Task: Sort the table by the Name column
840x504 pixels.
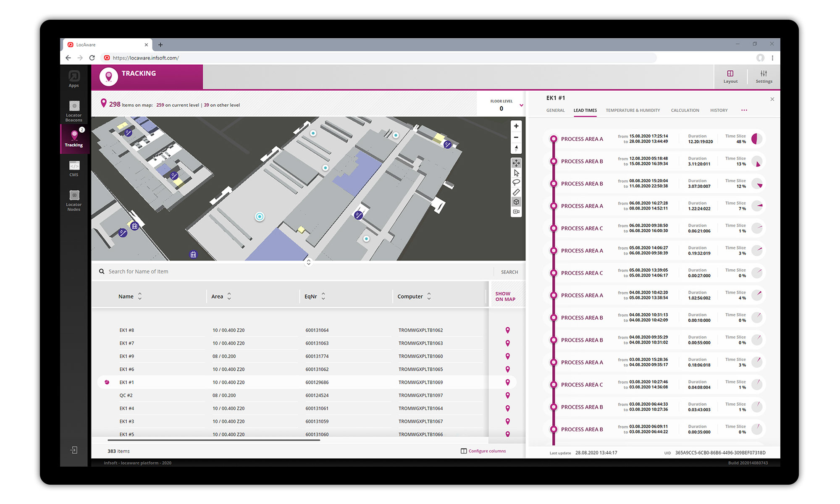Action: (139, 296)
